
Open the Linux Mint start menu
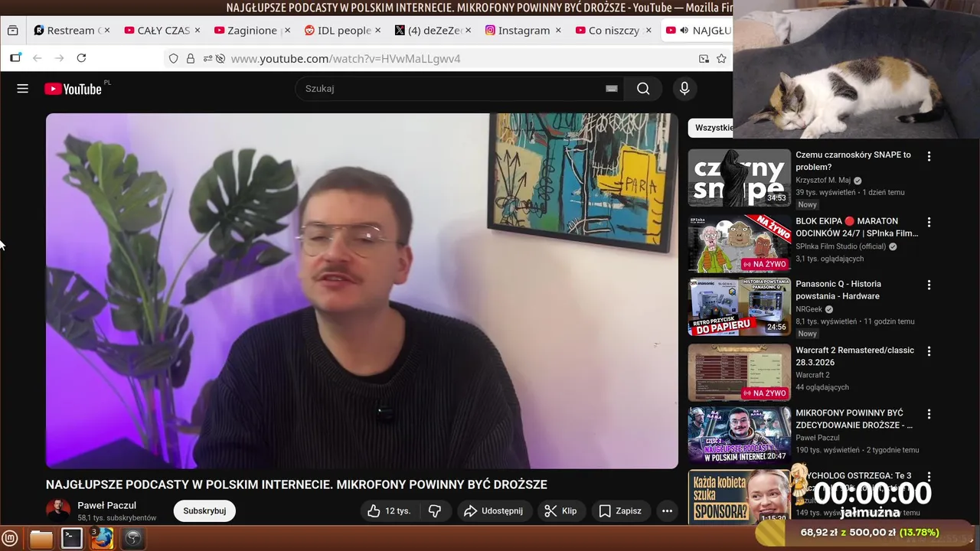click(x=10, y=539)
